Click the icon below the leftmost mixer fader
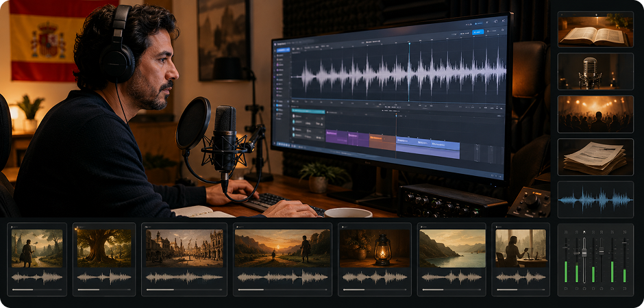Viewport: 644px width, 308px height. point(566,289)
